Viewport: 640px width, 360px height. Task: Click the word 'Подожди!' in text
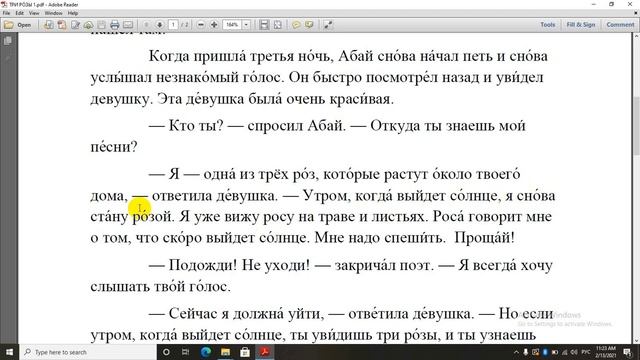tap(203, 265)
